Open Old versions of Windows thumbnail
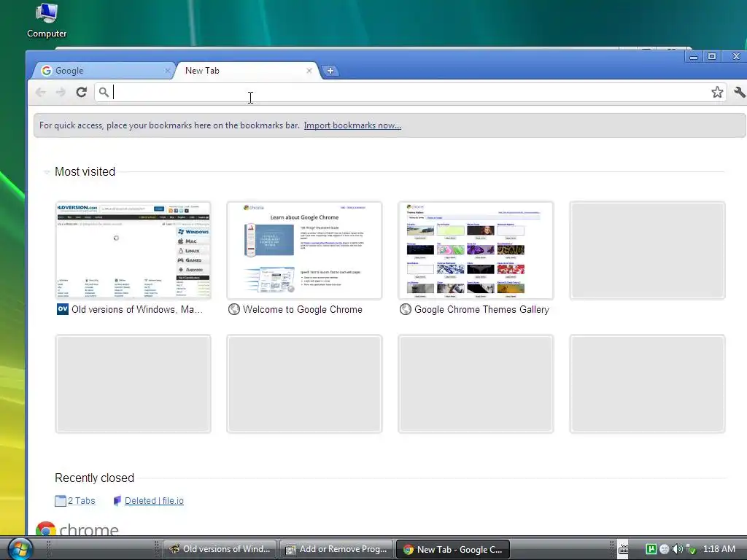This screenshot has width=747, height=560. (133, 250)
